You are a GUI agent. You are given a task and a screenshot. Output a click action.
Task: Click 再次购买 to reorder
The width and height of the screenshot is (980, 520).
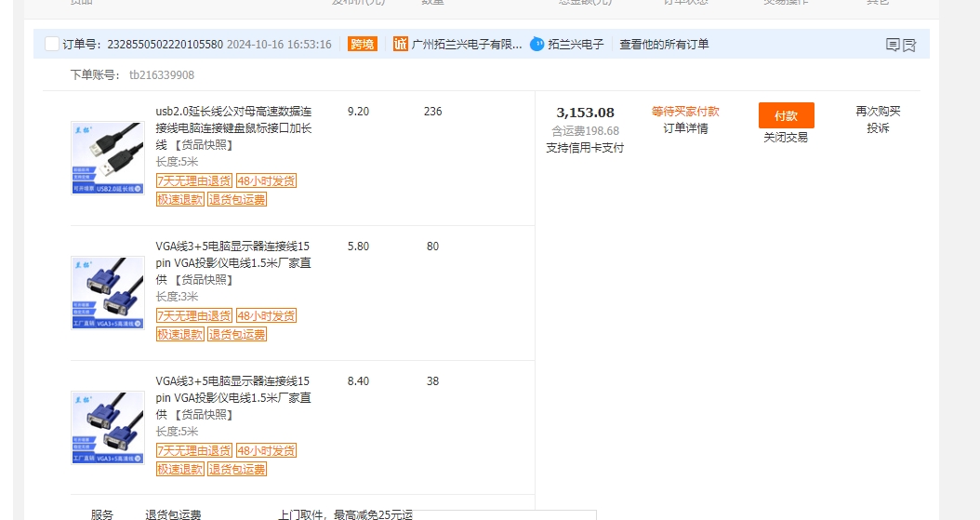[878, 112]
